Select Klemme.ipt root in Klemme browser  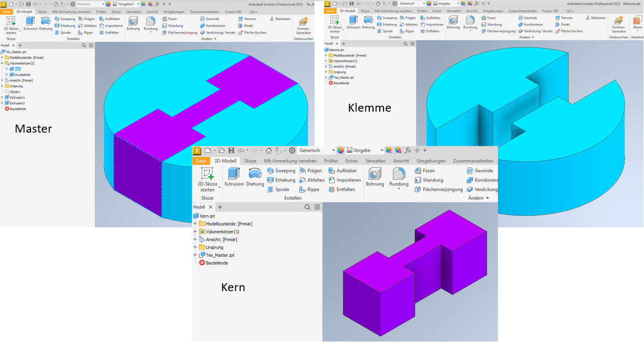334,50
